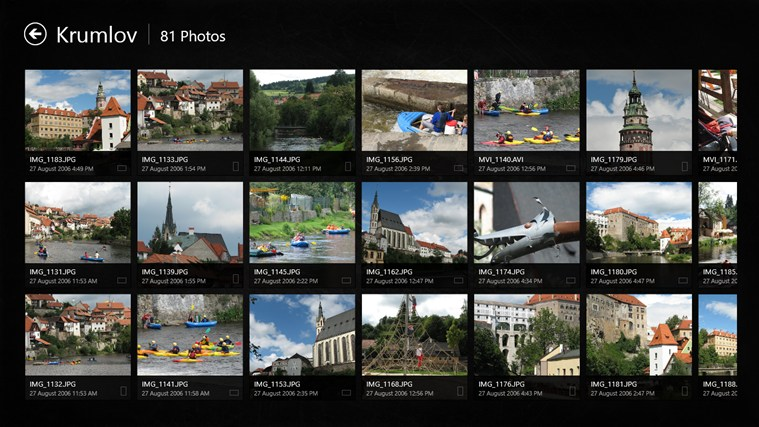Image resolution: width=759 pixels, height=427 pixels.
Task: Go back using the circled arrow button
Action: point(35,34)
